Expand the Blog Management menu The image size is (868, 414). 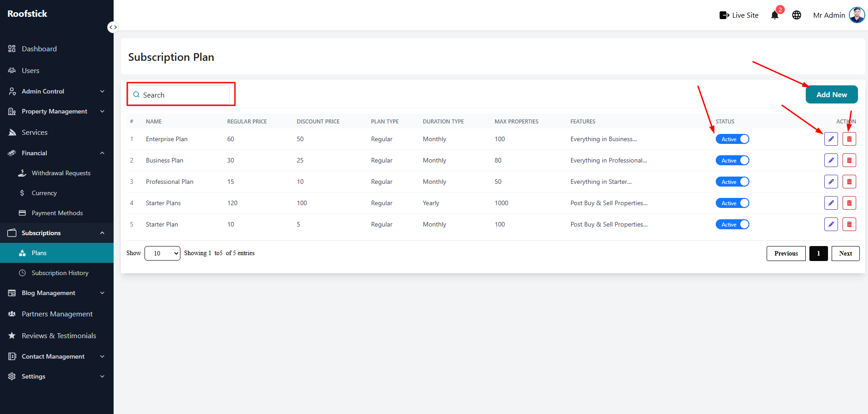click(x=57, y=293)
